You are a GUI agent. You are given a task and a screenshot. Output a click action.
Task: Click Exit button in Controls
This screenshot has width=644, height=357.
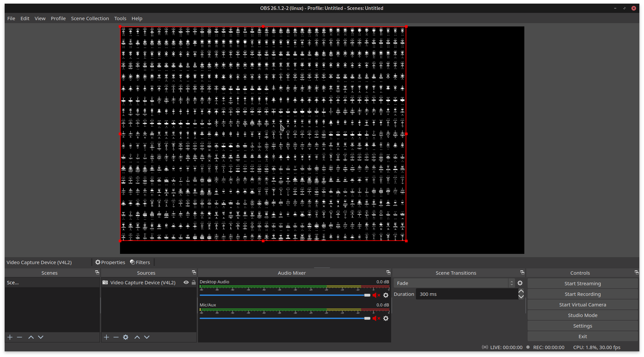click(x=583, y=337)
